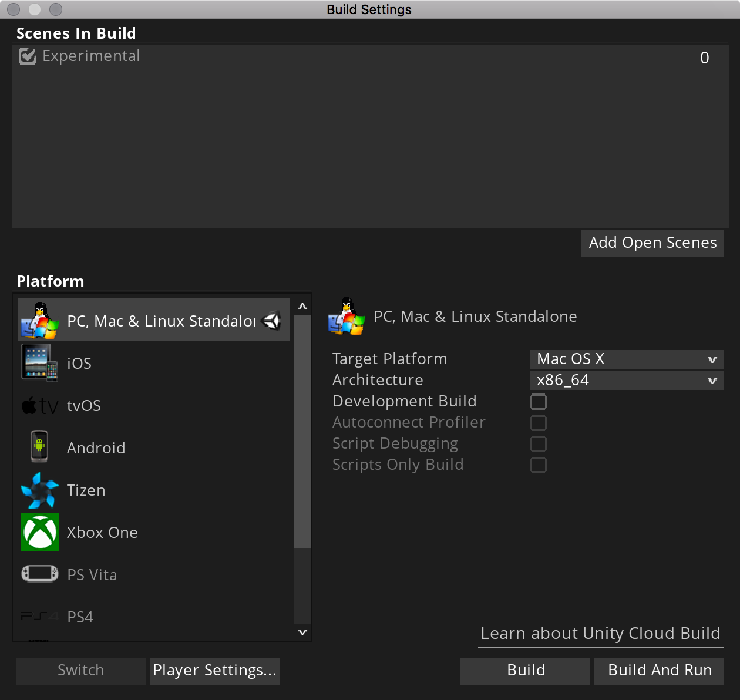
Task: Enable Development Build
Action: click(x=539, y=402)
